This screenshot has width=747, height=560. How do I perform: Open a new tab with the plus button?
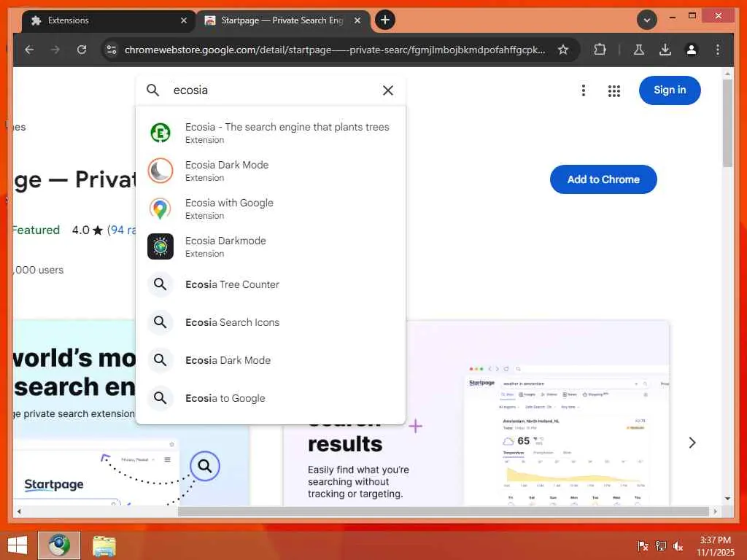385,20
